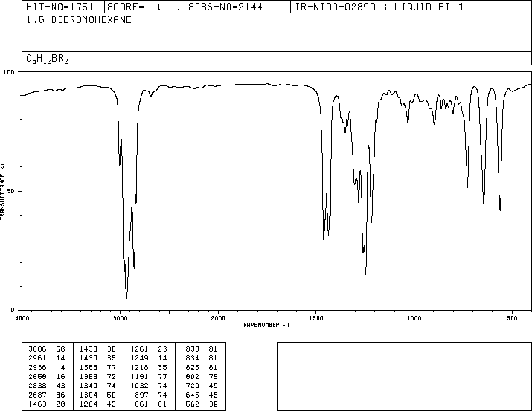Image resolution: width=532 pixels, height=411 pixels.
Task: Select the SCORE field in header
Action: pyautogui.click(x=144, y=7)
